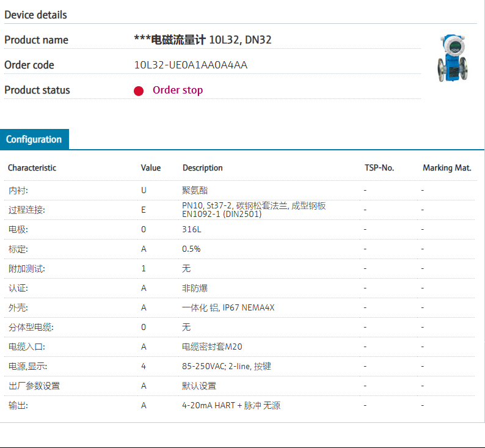Click the red Order stop status indicator dot
485x448 pixels.
coord(139,90)
